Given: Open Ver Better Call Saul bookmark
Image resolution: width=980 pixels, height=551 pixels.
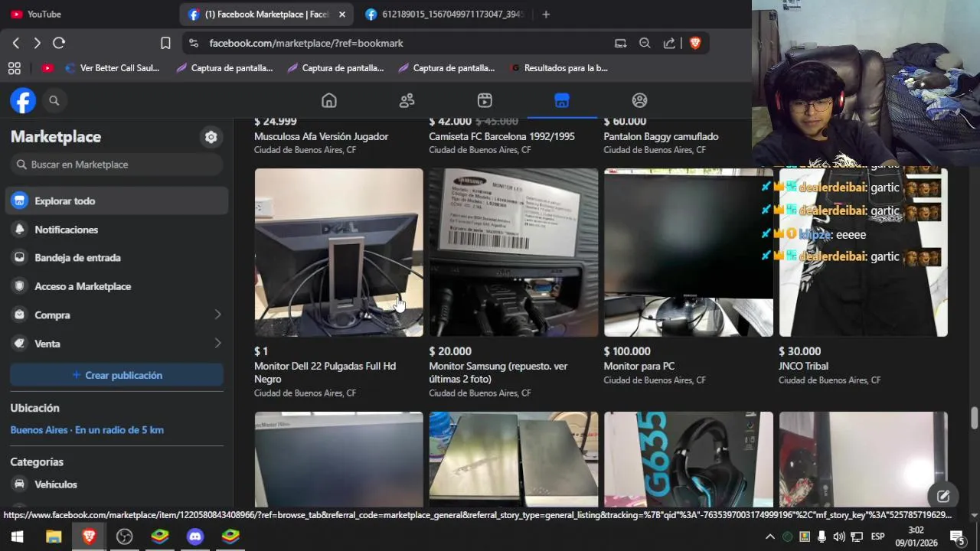Looking at the screenshot, I should pyautogui.click(x=113, y=68).
